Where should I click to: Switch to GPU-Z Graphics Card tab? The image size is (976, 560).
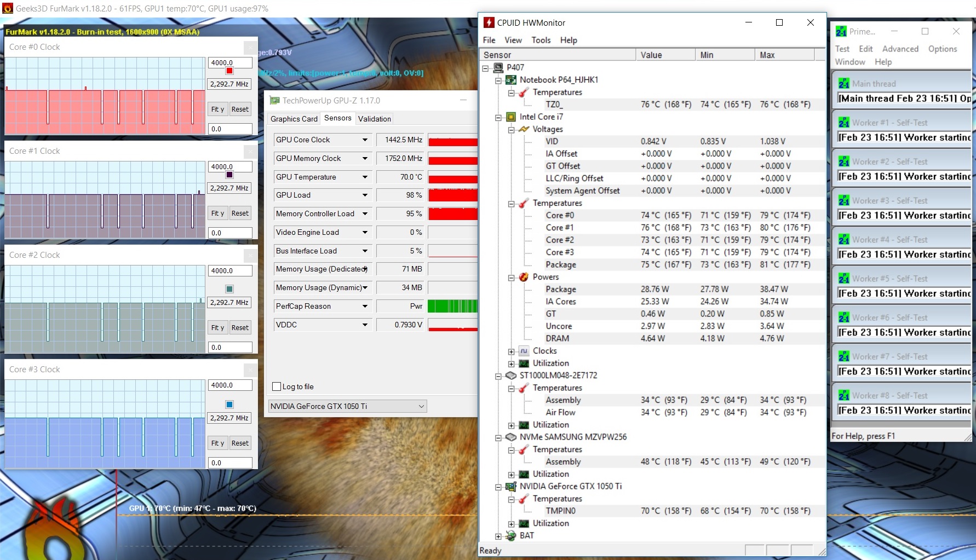(x=294, y=119)
